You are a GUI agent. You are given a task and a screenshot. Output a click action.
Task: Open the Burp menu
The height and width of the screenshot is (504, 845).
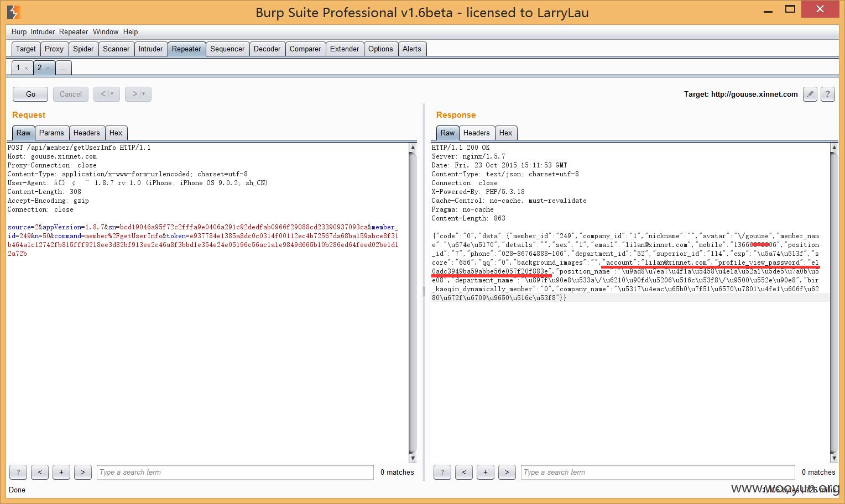[x=19, y=32]
